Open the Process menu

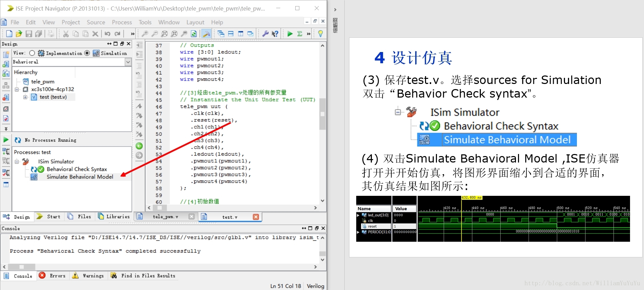point(122,22)
